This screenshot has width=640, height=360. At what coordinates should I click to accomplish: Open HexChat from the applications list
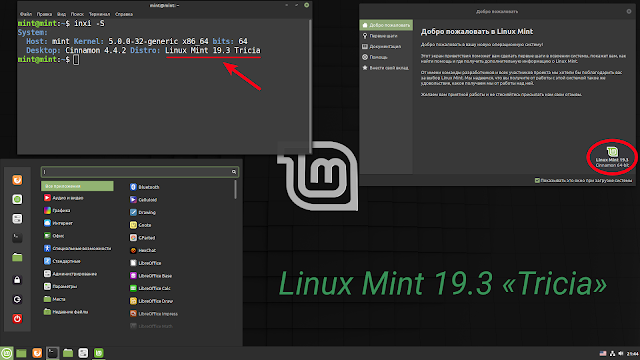[143, 250]
